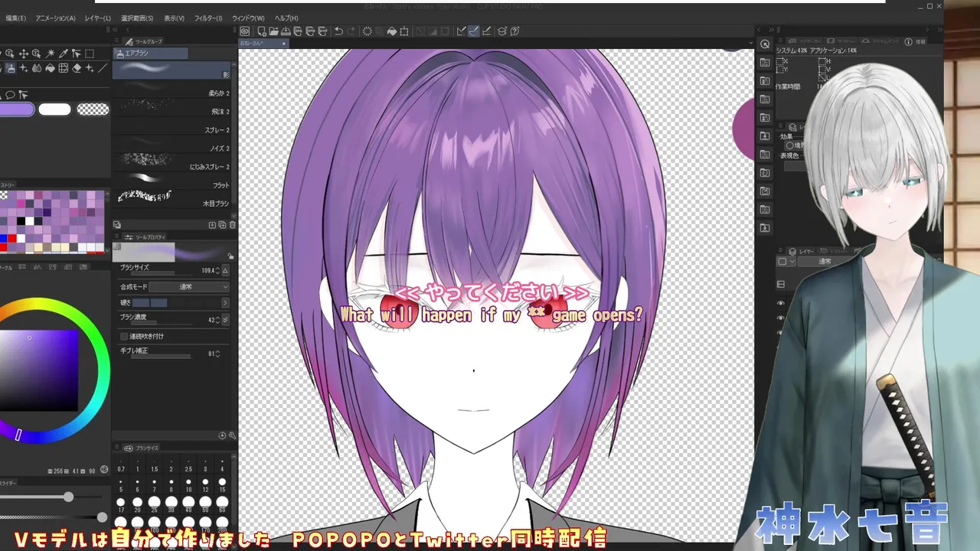Choose the 柔らか 2 airbrush sub tool
The width and height of the screenshot is (980, 551).
pos(172,90)
